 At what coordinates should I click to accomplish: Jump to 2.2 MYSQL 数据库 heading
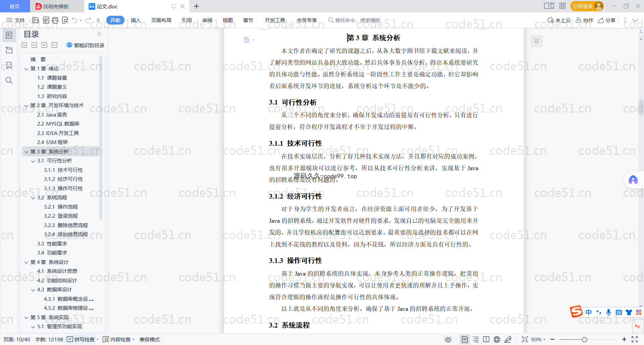coord(58,124)
